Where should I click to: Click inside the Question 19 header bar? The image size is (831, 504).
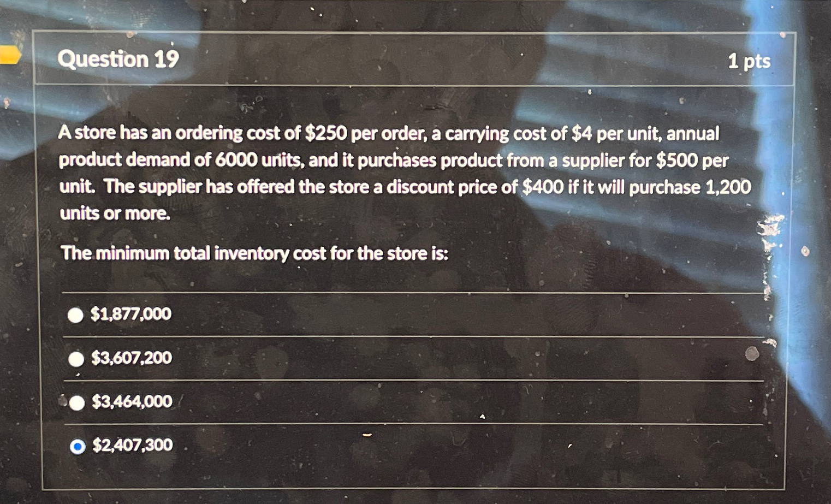[x=415, y=60]
